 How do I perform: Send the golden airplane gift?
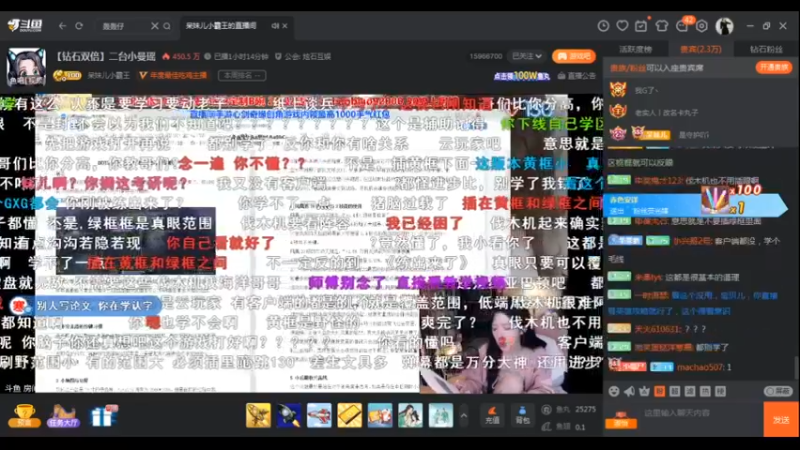point(258,415)
